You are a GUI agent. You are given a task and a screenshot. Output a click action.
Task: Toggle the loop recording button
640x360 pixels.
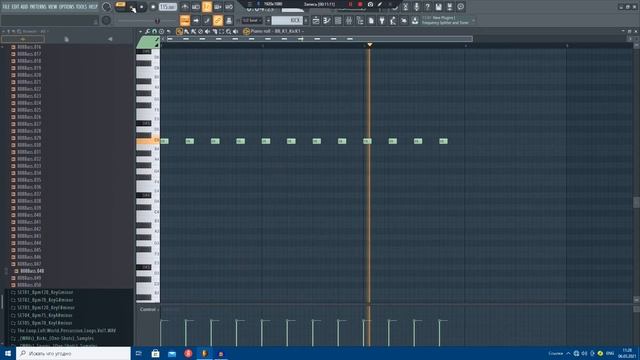coord(229,7)
